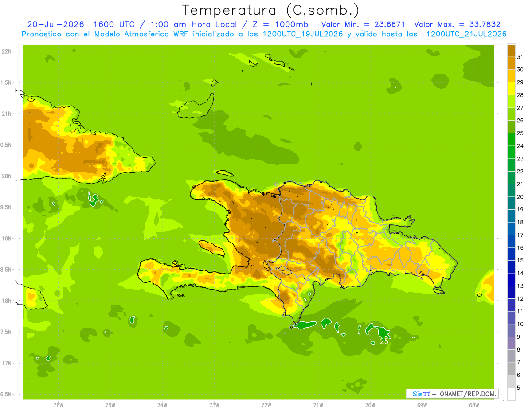
Task: Click the '73W' longitude axis label
Action: pyautogui.click(x=214, y=405)
